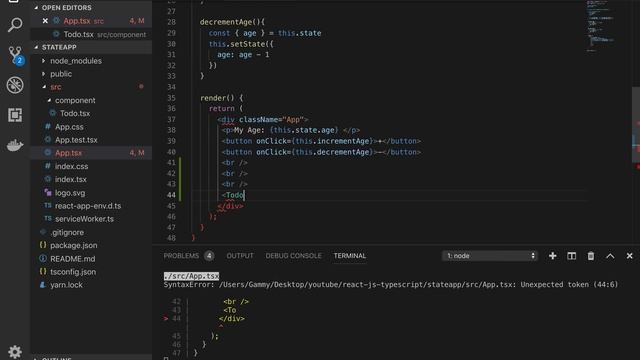Select the '1: node' terminal dropdown
This screenshot has width=640, height=360.
click(x=489, y=256)
